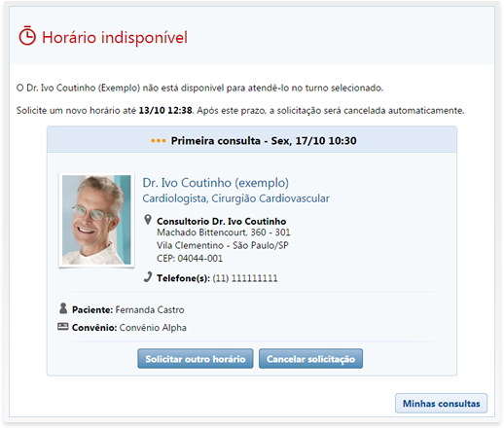Screen dimensions: 504x429
Task: Click the Horário indisponível heading
Action: (115, 37)
